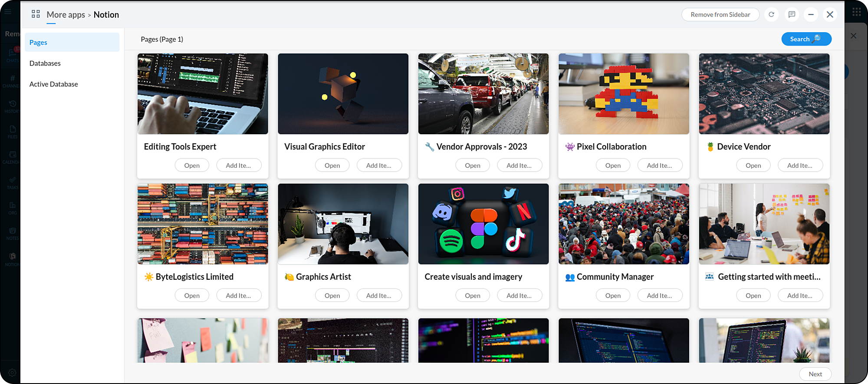The width and height of the screenshot is (868, 384).
Task: Open Notion in the background sidebar
Action: (13, 259)
